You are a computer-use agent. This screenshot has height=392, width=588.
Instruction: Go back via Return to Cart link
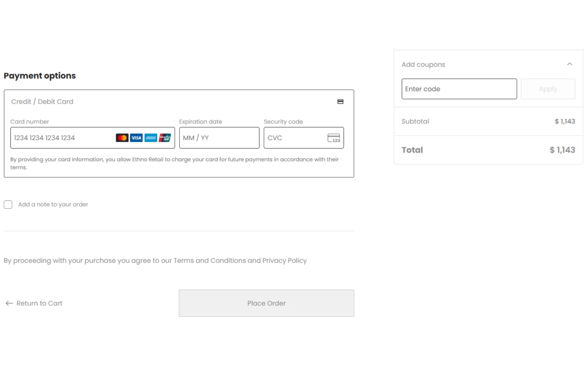coord(39,303)
